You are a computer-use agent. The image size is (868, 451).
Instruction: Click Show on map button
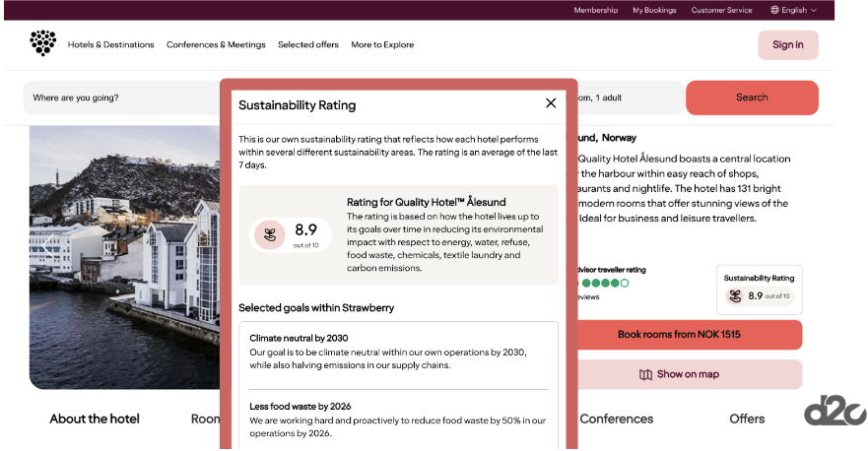tap(690, 374)
